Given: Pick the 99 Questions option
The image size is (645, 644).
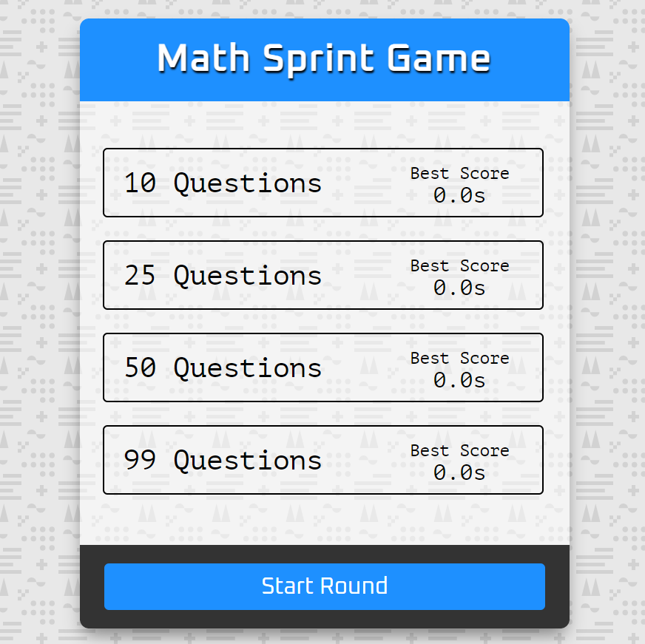Looking at the screenshot, I should pyautogui.click(x=223, y=461).
